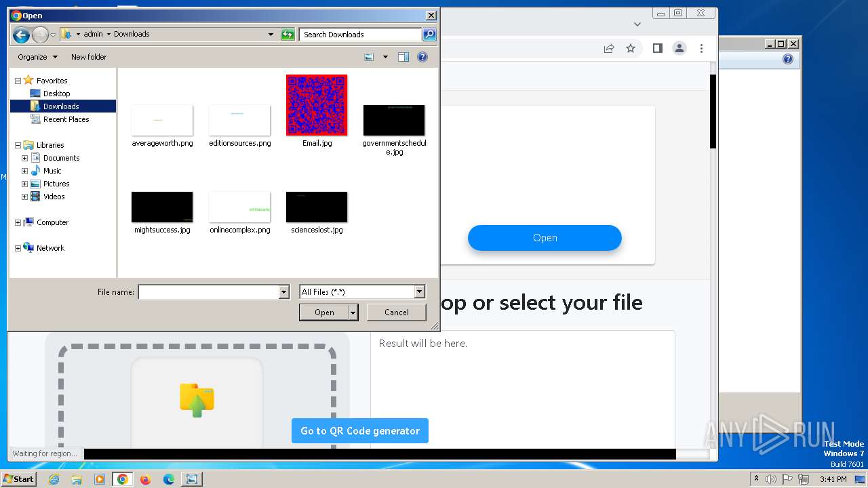868x488 pixels.
Task: Click the Chrome taskbar icon
Action: coord(123,479)
